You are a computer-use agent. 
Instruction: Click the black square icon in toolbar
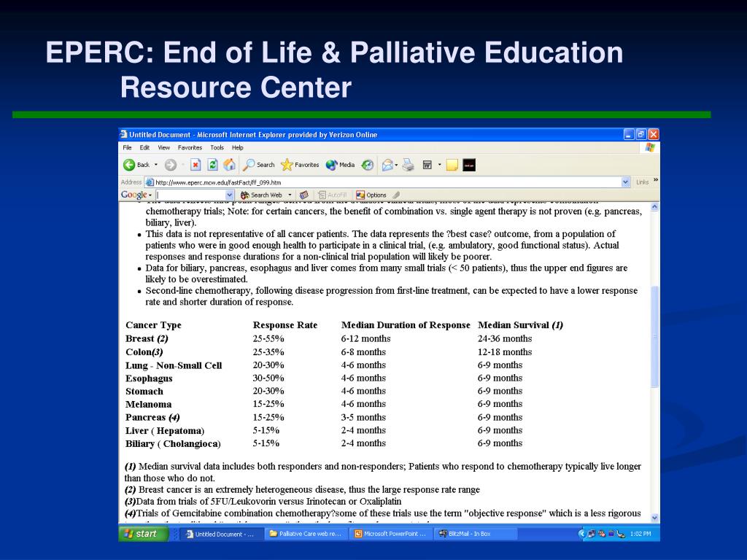(469, 165)
